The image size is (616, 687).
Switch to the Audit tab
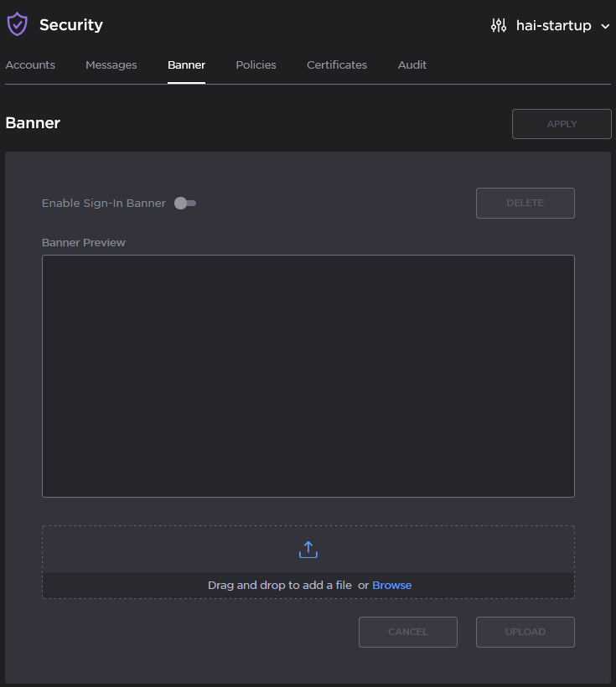412,65
